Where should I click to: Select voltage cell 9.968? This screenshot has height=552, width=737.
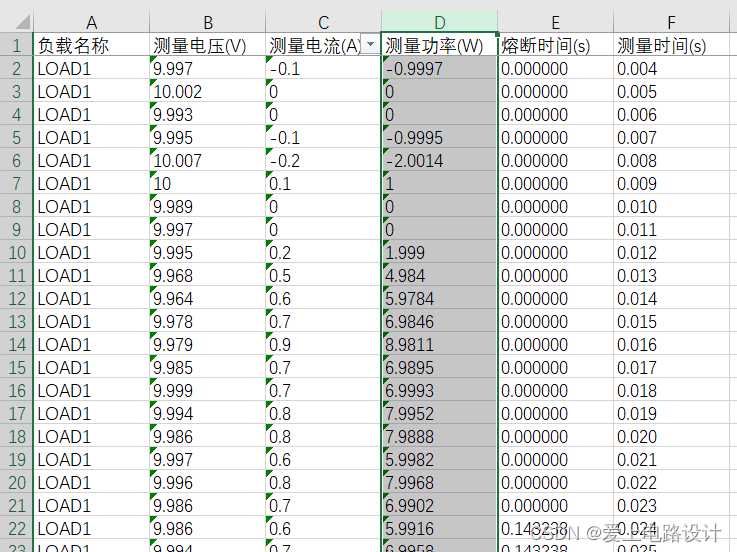click(x=207, y=276)
